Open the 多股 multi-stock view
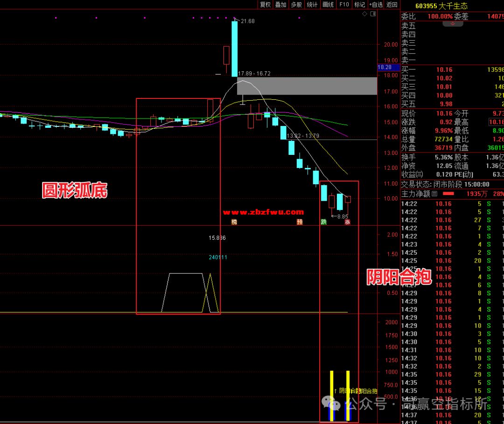This screenshot has width=504, height=424. (x=296, y=5)
